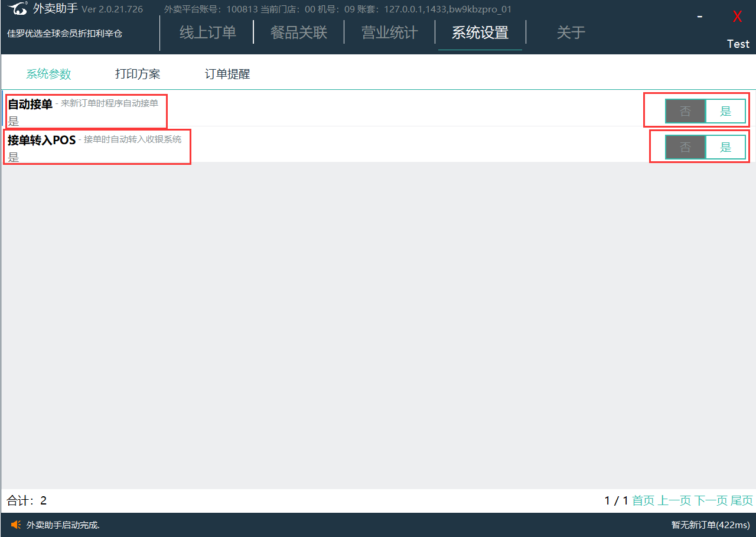Click the 上一页 pagination link
Screen dimensions: 756x537
674,501
